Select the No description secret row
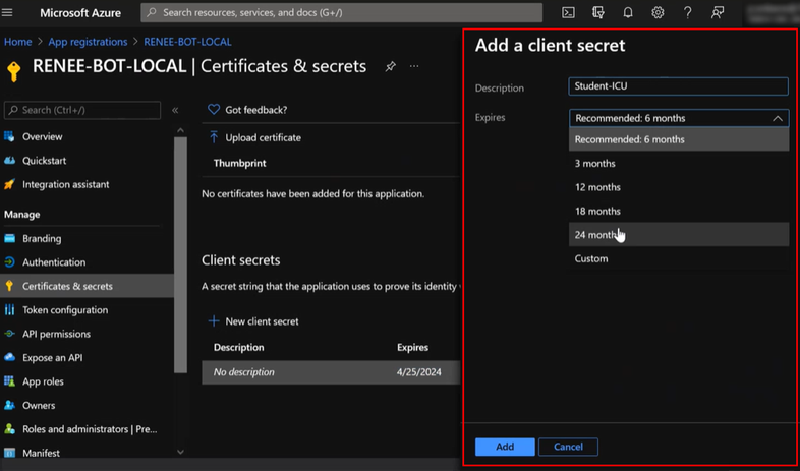Screen dimensions: 800x471 point(331,372)
